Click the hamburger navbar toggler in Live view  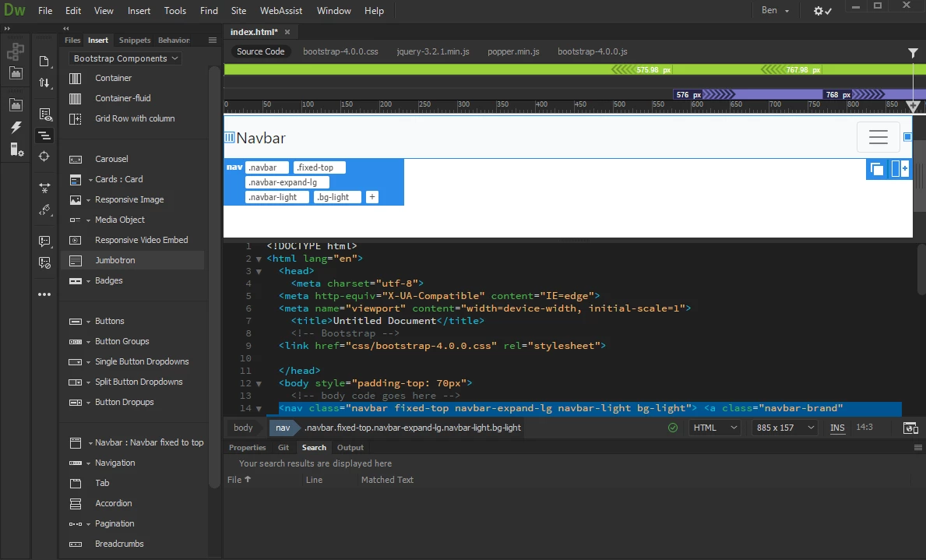click(878, 137)
